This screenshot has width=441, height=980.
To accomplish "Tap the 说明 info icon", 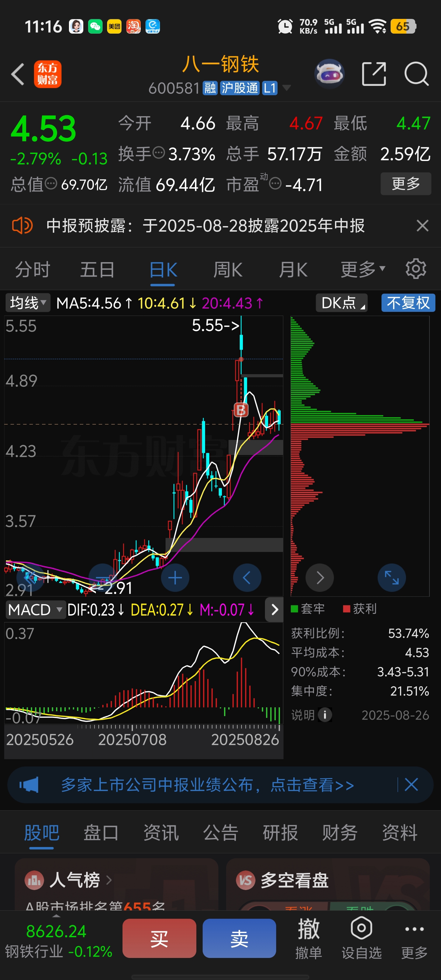I will (325, 715).
